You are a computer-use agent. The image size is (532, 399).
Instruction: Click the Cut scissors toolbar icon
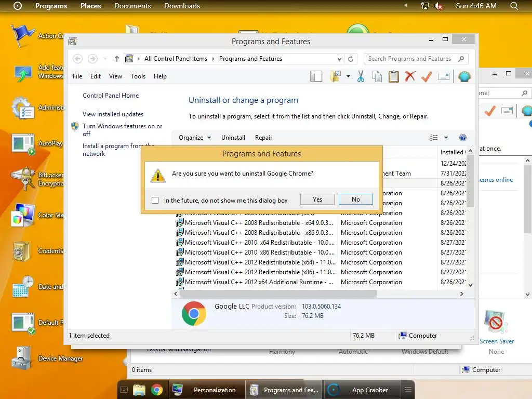pos(361,76)
